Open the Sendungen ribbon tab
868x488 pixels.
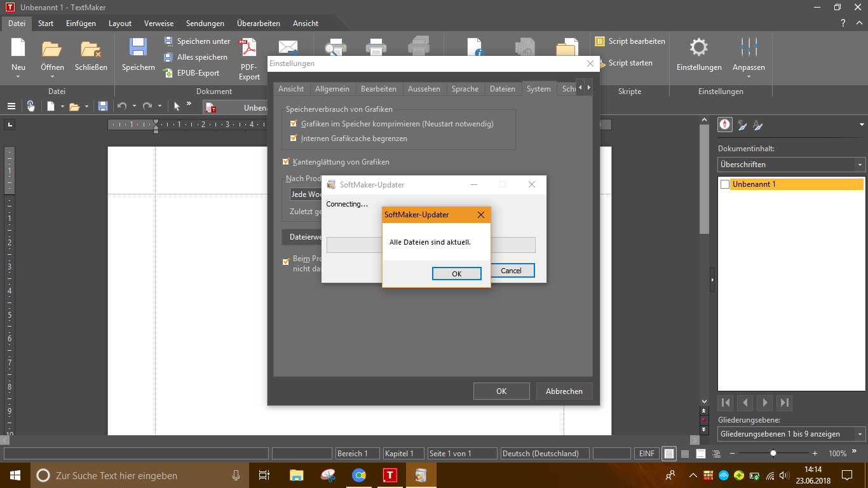point(206,24)
